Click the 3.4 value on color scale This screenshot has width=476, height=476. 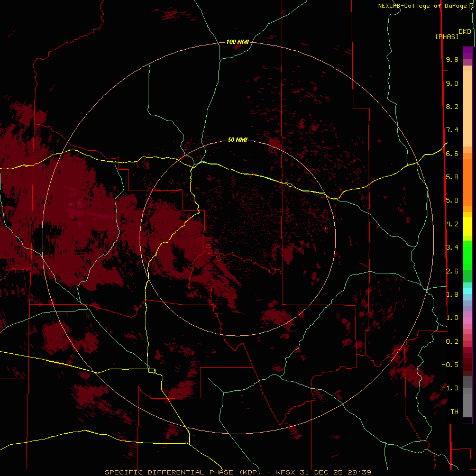tap(452, 248)
